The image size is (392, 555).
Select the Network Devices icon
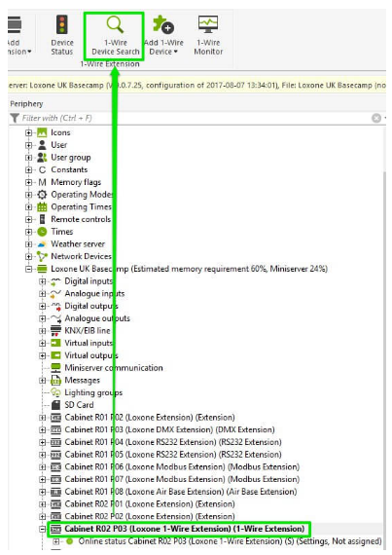[42, 257]
